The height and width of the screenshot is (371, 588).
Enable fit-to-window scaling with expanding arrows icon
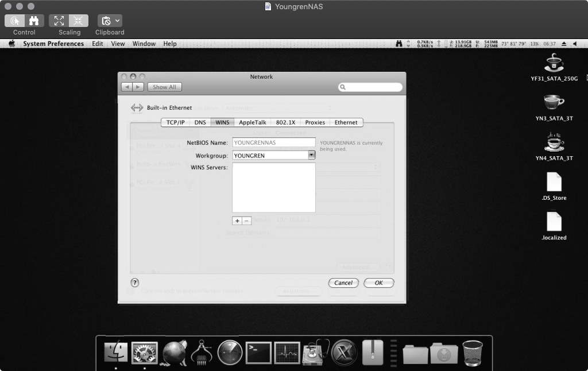(59, 21)
